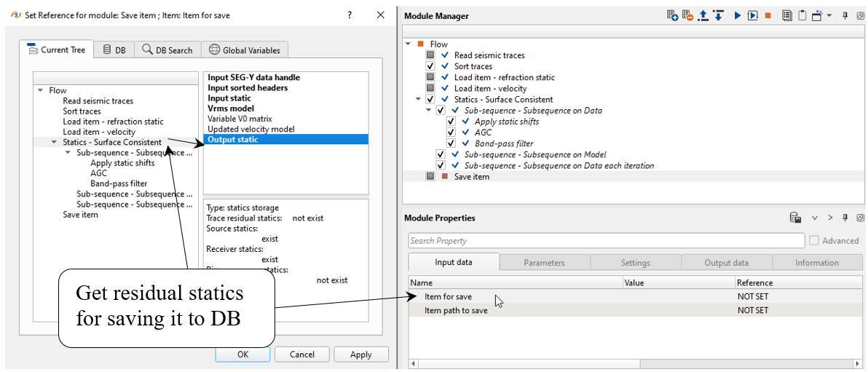Collapse Statics - Surface Consistent in the Current Tree
The height and width of the screenshot is (372, 868).
[x=55, y=142]
